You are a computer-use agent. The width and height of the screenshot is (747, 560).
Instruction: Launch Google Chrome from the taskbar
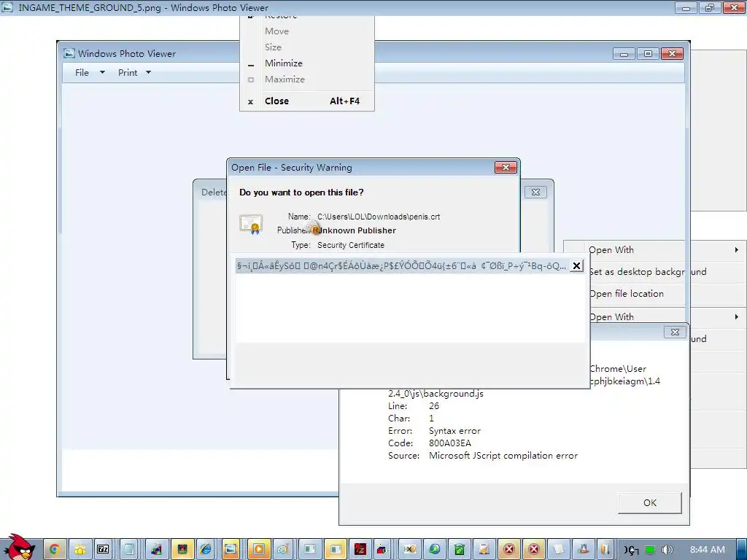click(55, 550)
